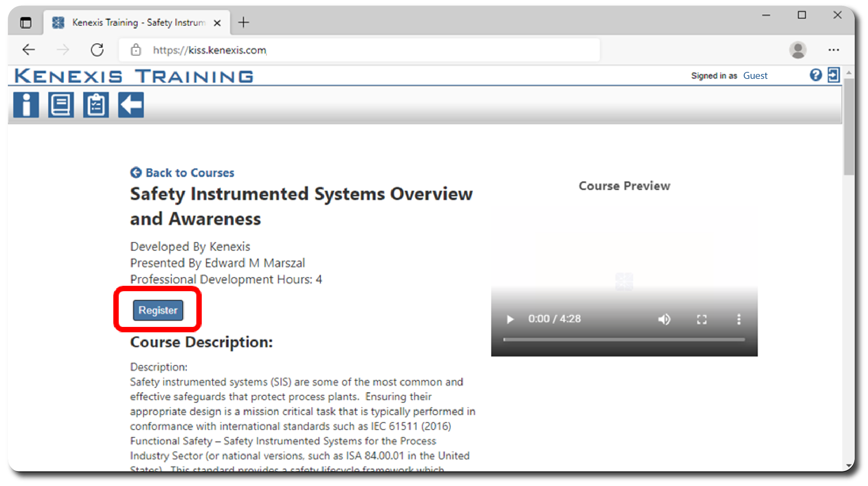This screenshot has height=486, width=868.
Task: Select the Kenexis Training browser tab
Action: point(137,22)
